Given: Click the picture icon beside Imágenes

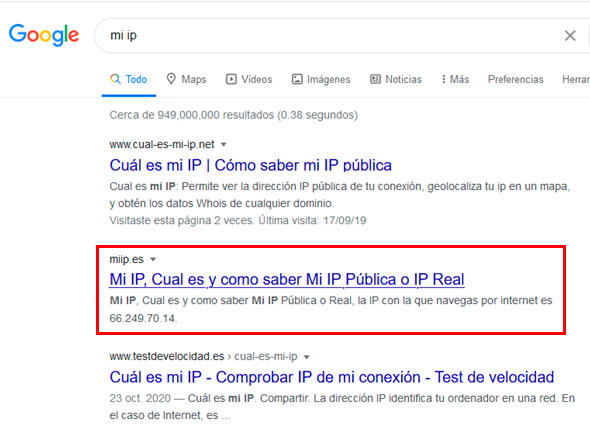Looking at the screenshot, I should [297, 79].
